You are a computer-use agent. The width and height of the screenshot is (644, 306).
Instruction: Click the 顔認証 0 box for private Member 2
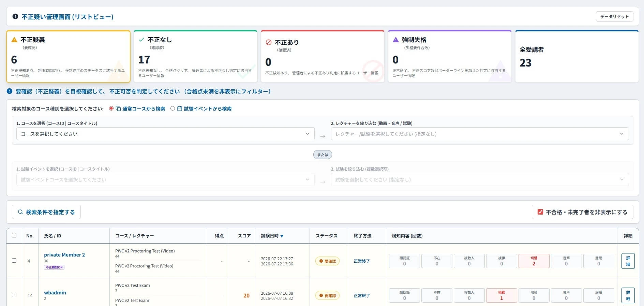pyautogui.click(x=404, y=261)
